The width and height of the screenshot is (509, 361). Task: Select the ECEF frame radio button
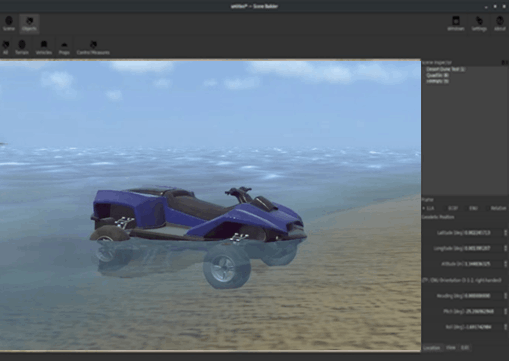451,208
